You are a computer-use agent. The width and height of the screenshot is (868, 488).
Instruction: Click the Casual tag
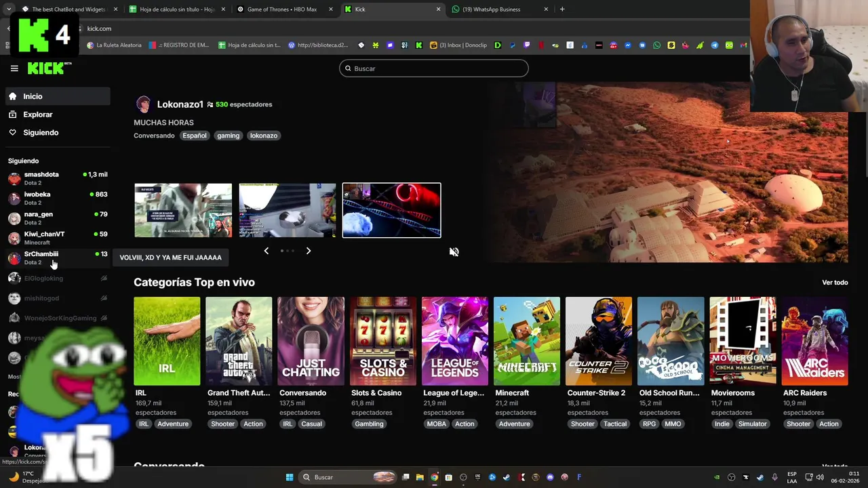coord(312,424)
